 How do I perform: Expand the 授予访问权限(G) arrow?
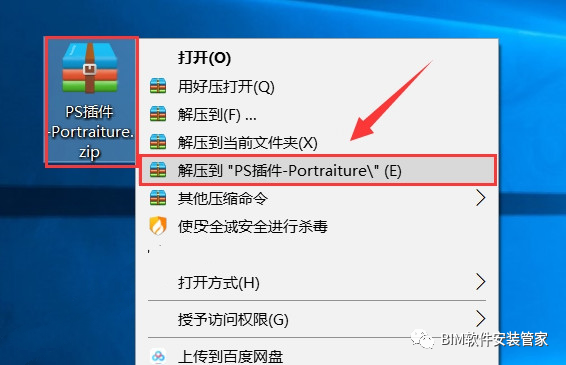tap(480, 318)
